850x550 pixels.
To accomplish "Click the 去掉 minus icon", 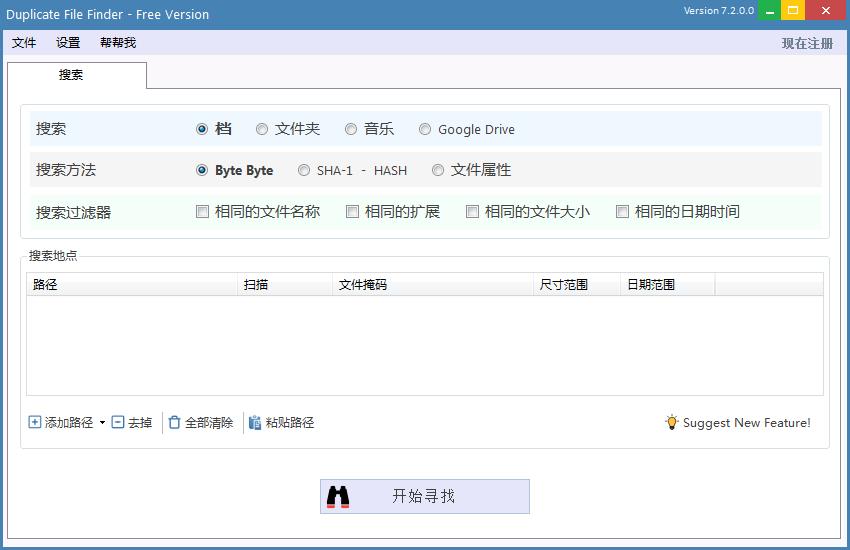I will [x=118, y=422].
